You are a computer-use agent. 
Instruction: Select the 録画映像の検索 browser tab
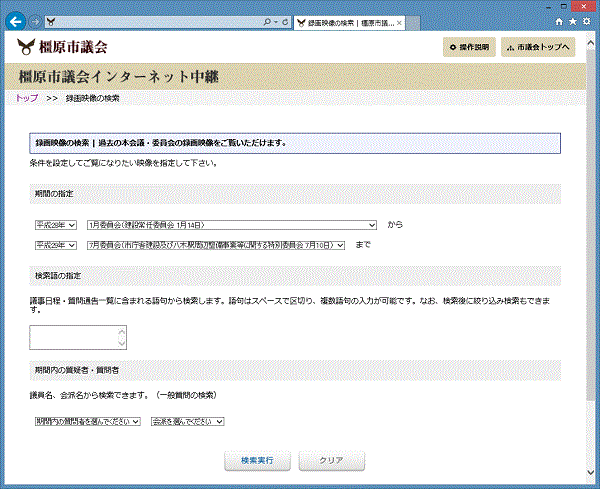[349, 23]
